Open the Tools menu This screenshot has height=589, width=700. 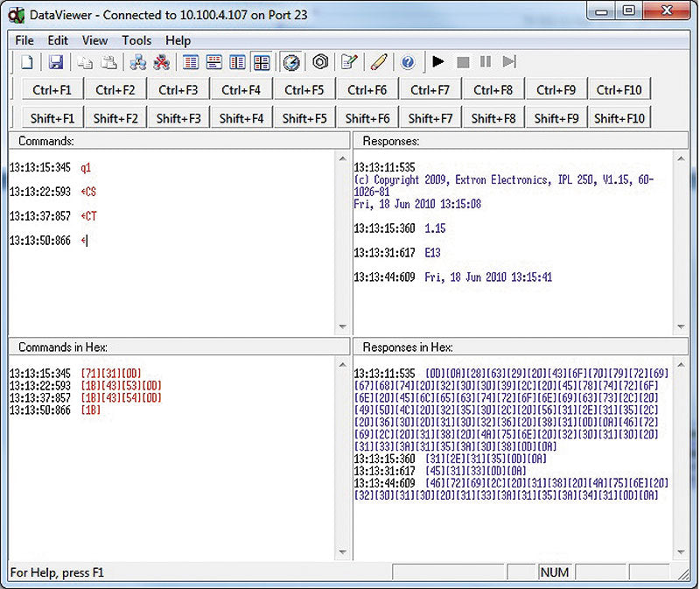(x=136, y=40)
